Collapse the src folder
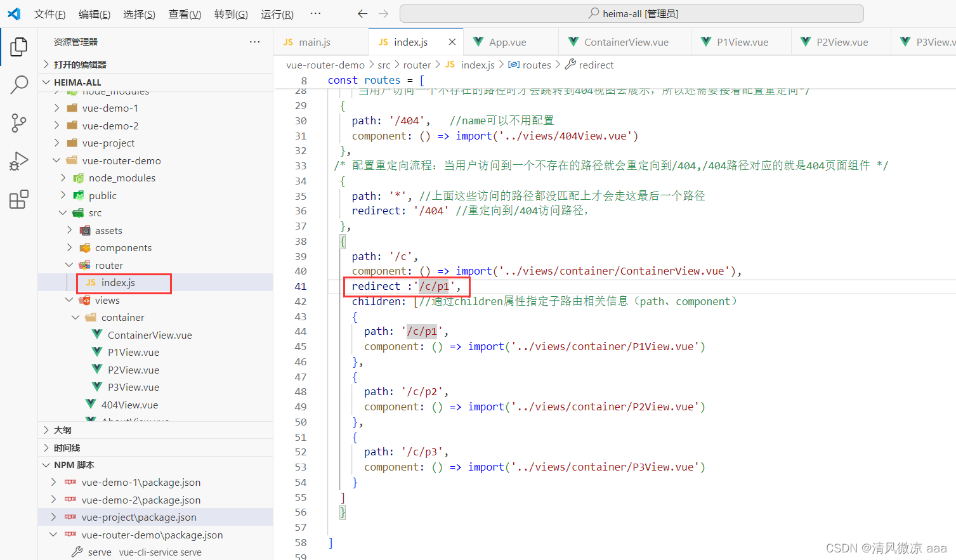 (x=63, y=212)
